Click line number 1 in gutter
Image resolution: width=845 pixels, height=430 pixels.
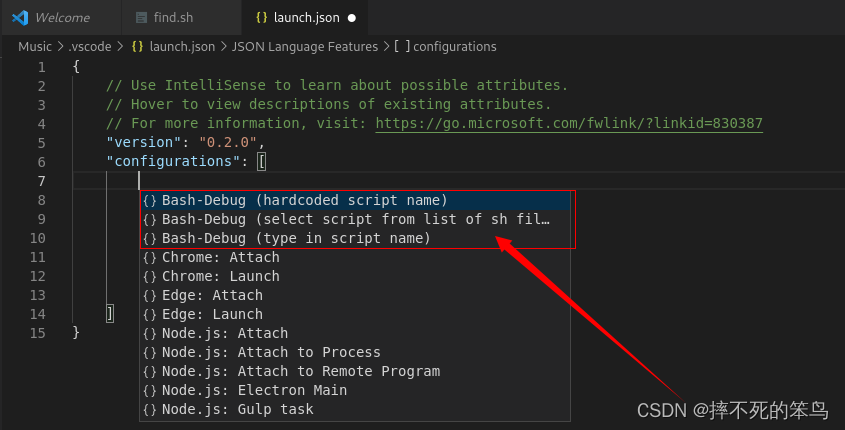pyautogui.click(x=41, y=67)
